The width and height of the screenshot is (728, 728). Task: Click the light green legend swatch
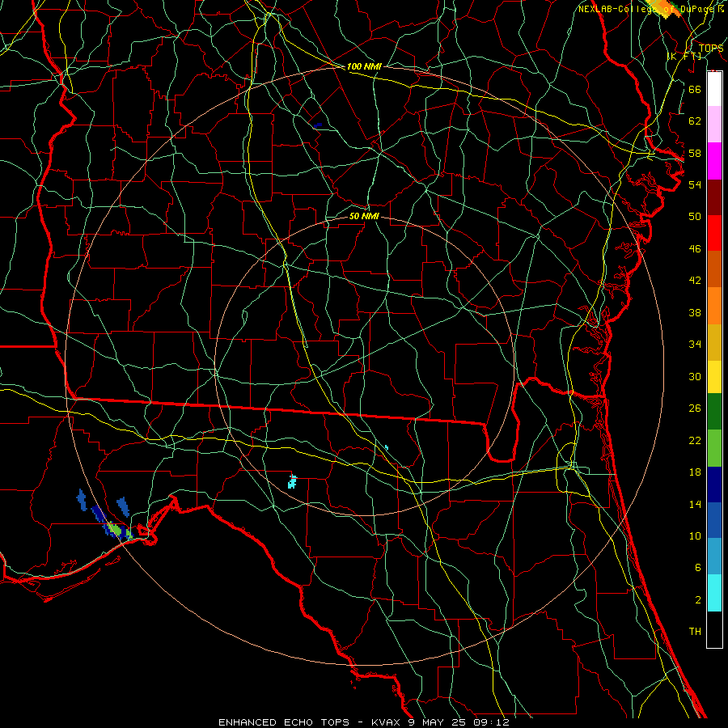[x=714, y=448]
